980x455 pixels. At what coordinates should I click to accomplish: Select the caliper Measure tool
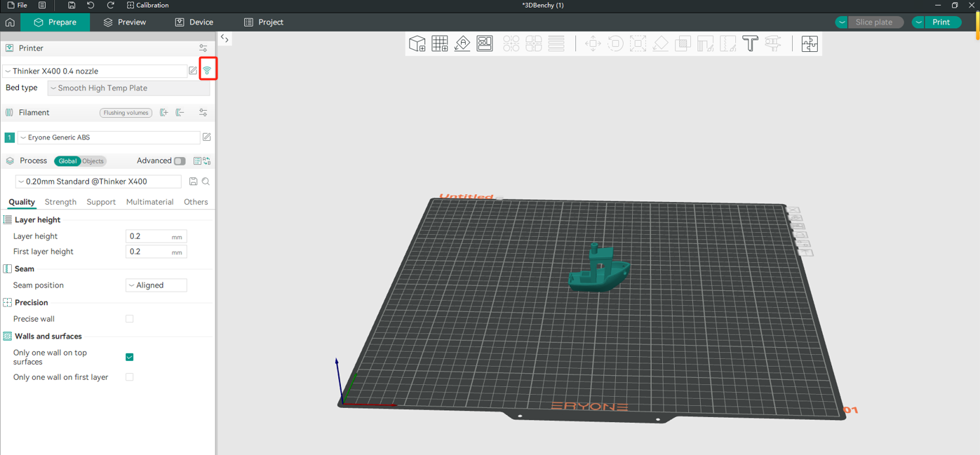[772, 43]
